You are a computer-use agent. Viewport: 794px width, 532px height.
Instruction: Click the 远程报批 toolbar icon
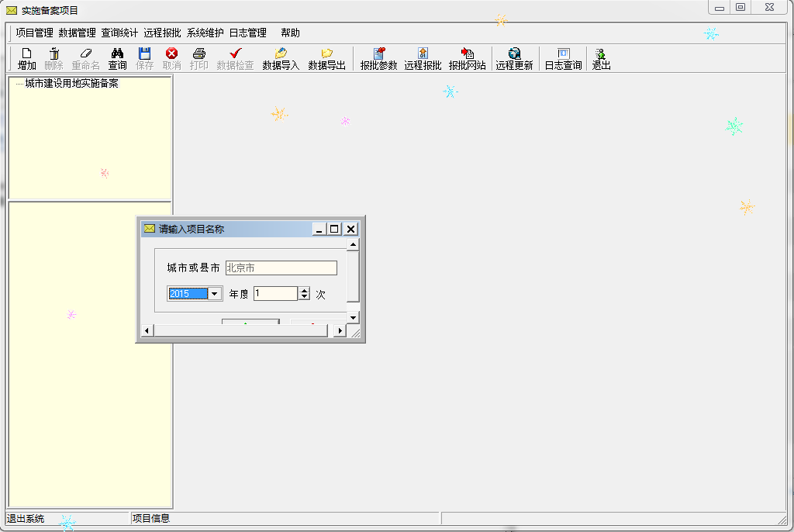click(x=422, y=57)
